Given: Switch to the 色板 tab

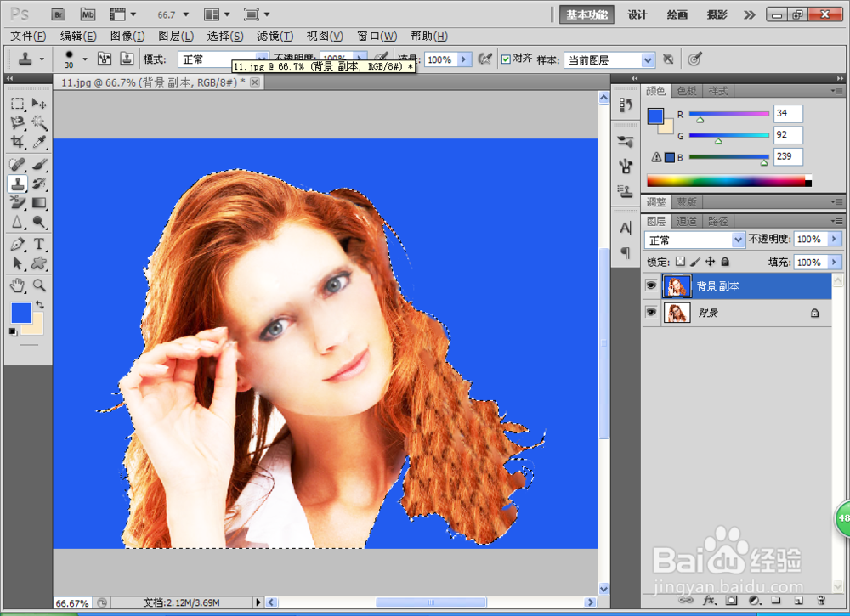Looking at the screenshot, I should [x=687, y=91].
